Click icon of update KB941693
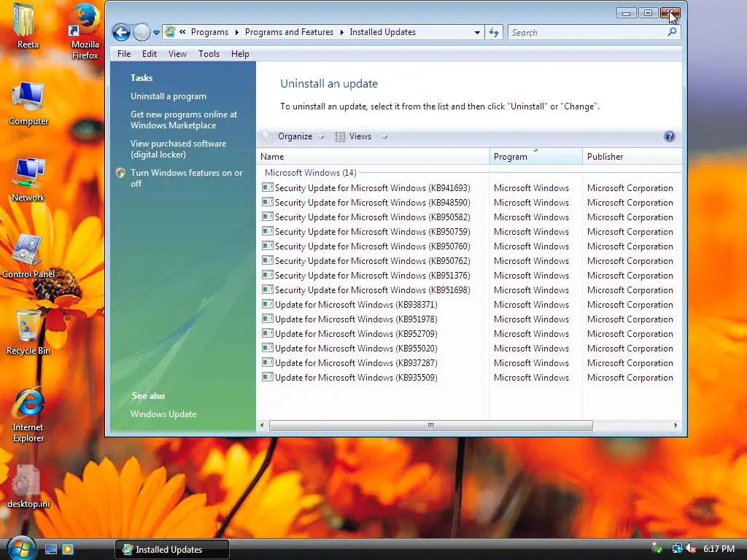 point(267,187)
